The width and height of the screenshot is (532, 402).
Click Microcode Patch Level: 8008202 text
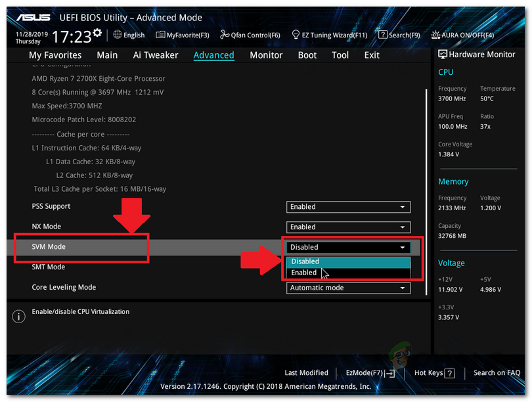[84, 120]
